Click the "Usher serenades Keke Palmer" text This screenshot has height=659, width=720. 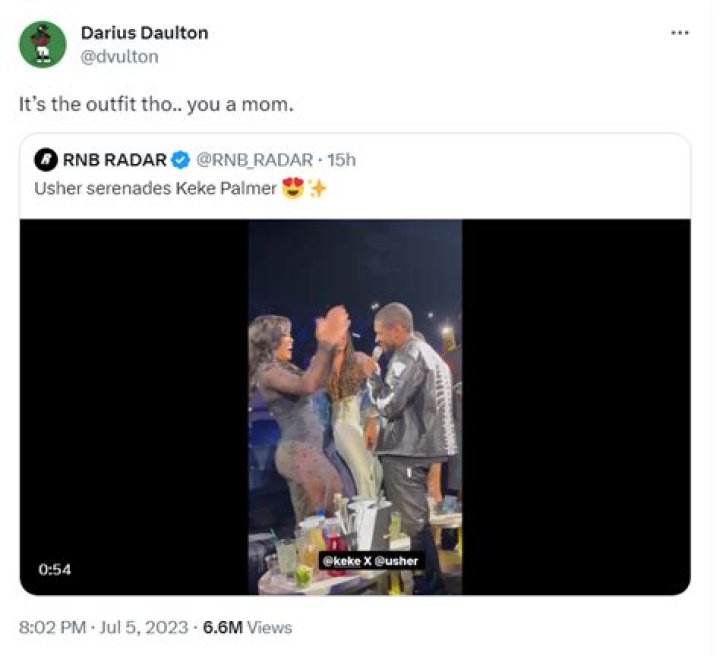coord(155,187)
